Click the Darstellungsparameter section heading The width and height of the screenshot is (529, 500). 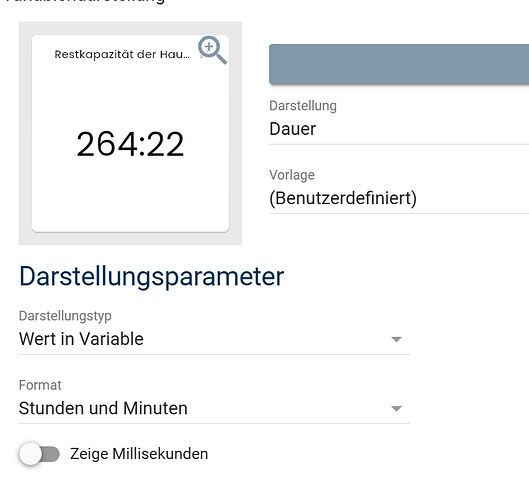point(151,277)
